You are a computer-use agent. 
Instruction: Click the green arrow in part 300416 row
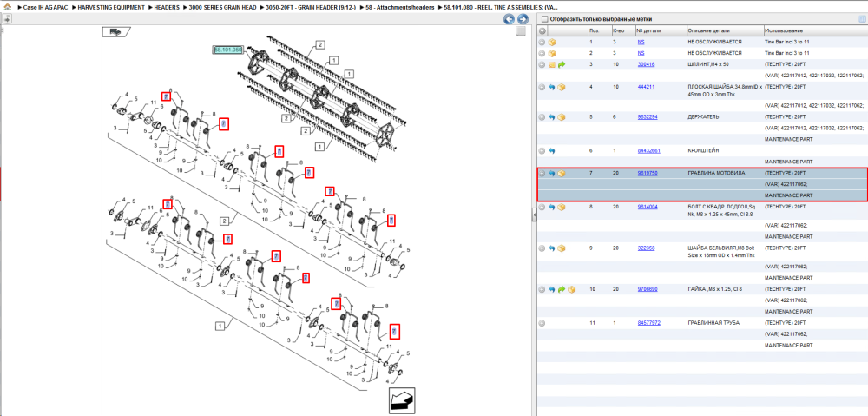562,65
